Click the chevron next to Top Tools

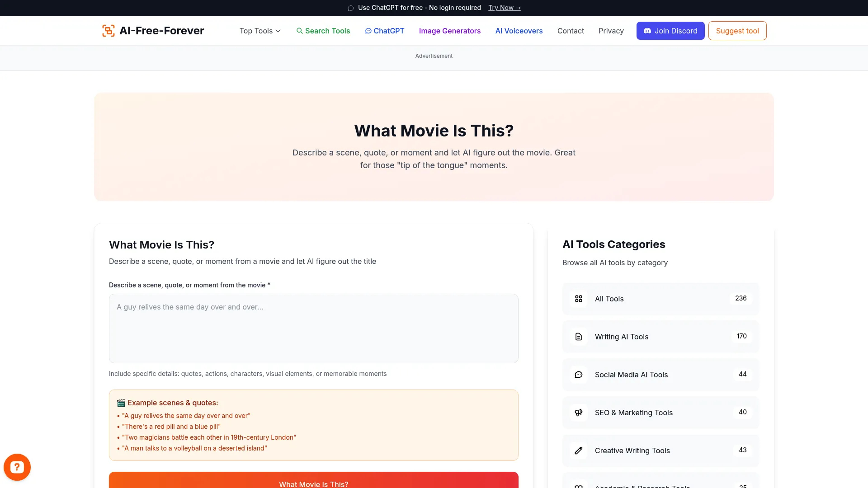pyautogui.click(x=278, y=31)
